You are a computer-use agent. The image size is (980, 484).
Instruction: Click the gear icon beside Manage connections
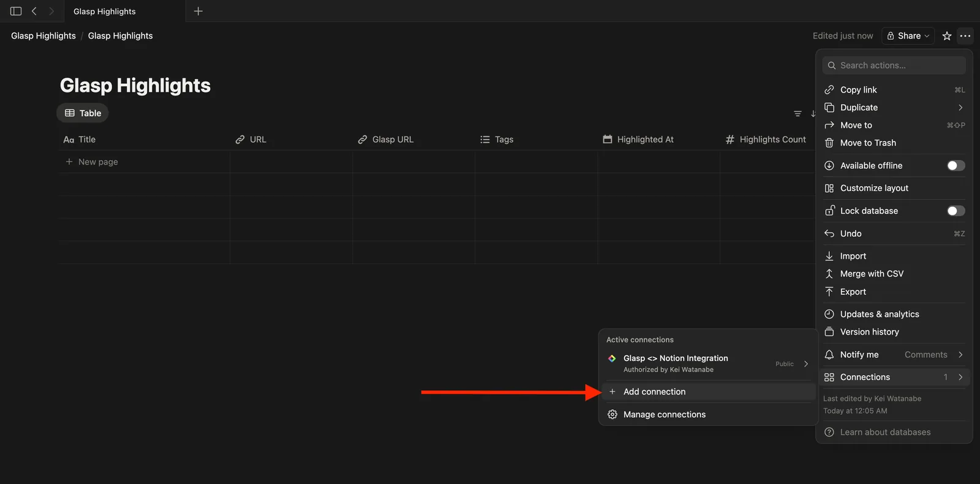pos(612,415)
